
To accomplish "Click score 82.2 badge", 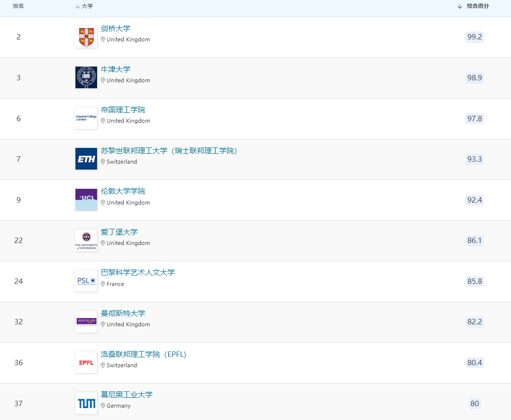I will click(475, 322).
